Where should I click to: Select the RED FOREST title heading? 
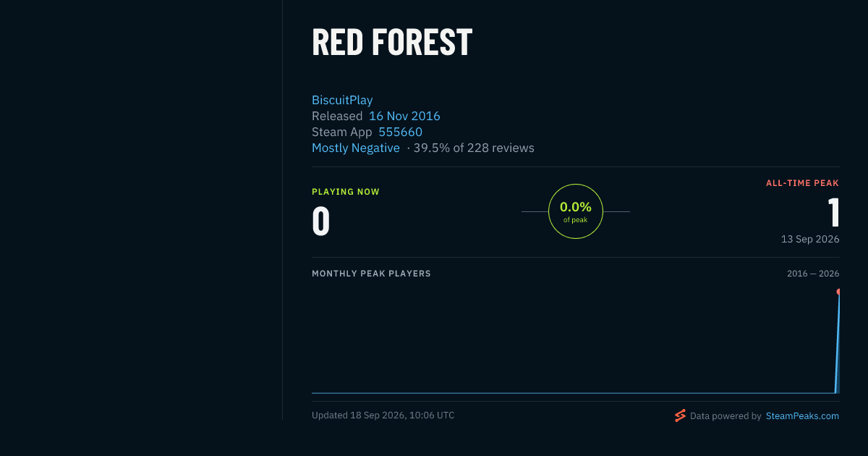[392, 42]
